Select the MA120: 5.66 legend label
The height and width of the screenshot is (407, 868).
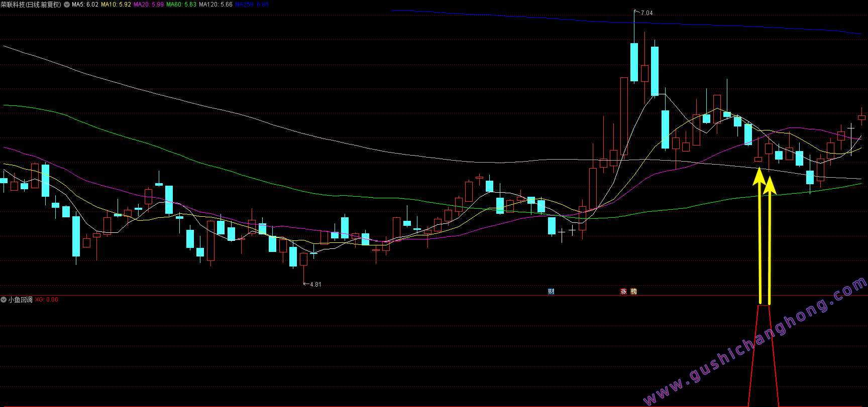tap(215, 5)
